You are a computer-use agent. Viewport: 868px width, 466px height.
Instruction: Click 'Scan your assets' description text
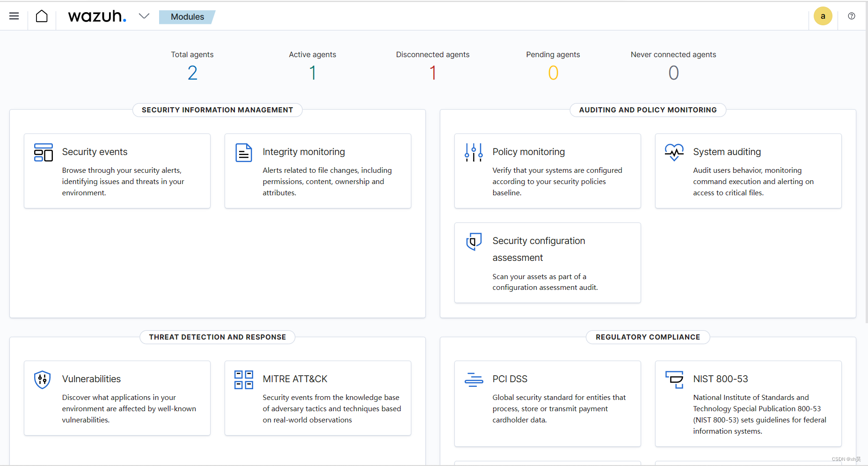[545, 282]
